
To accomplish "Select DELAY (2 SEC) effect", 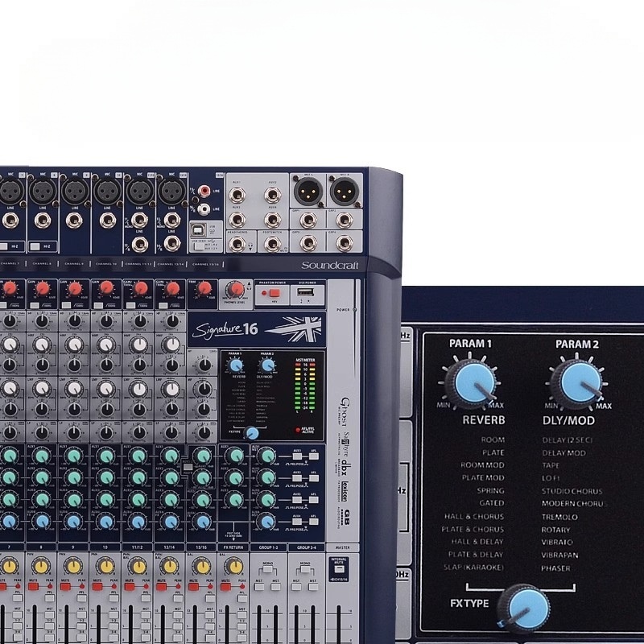I will [x=568, y=440].
